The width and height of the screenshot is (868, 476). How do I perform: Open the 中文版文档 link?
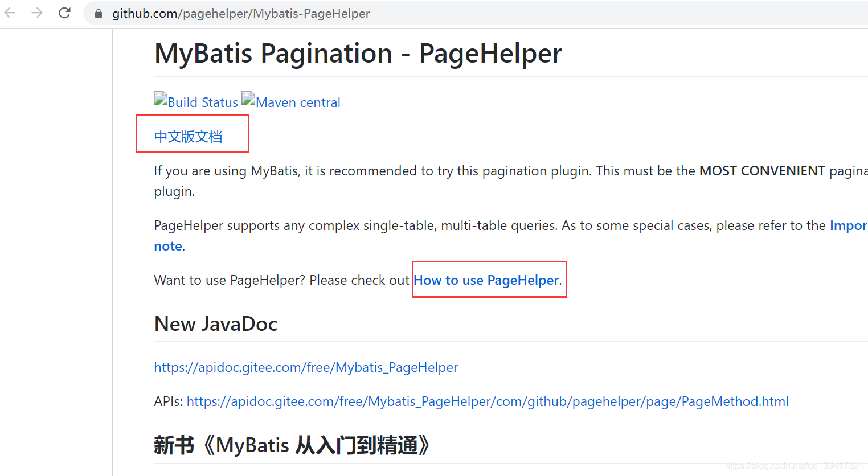click(188, 137)
